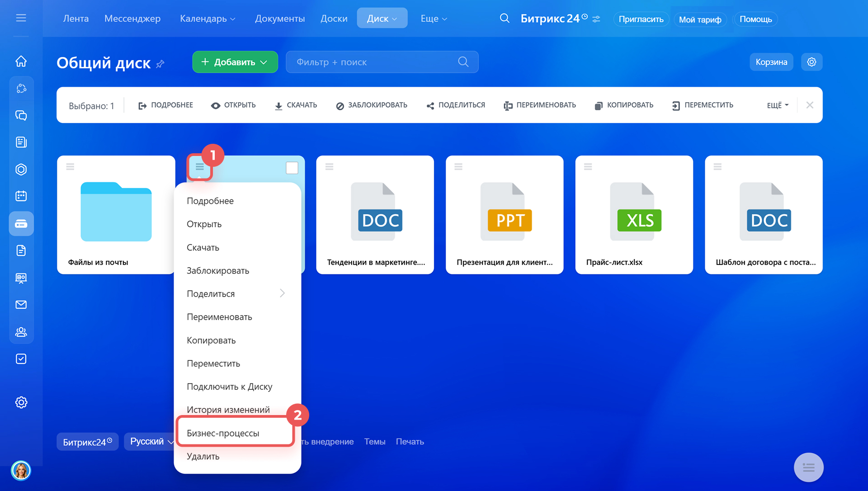
Task: Click the pin icon beside Общий диск title
Action: tap(160, 64)
